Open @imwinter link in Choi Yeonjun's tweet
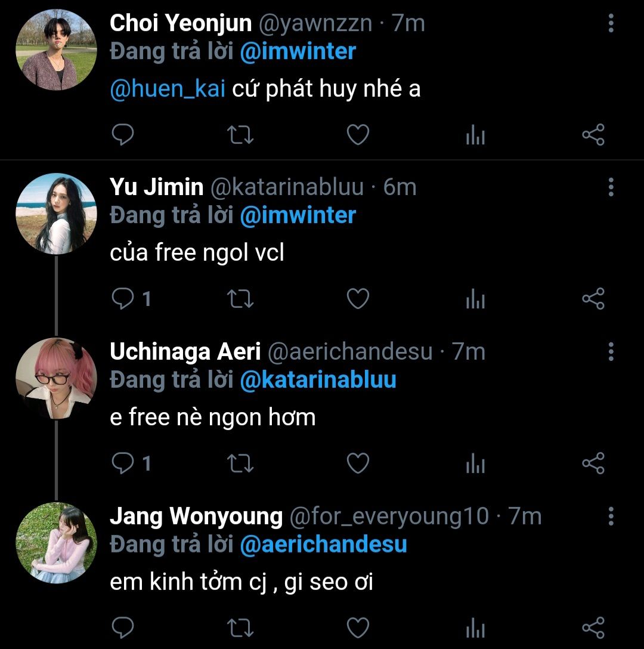This screenshot has width=644, height=649. [x=298, y=51]
